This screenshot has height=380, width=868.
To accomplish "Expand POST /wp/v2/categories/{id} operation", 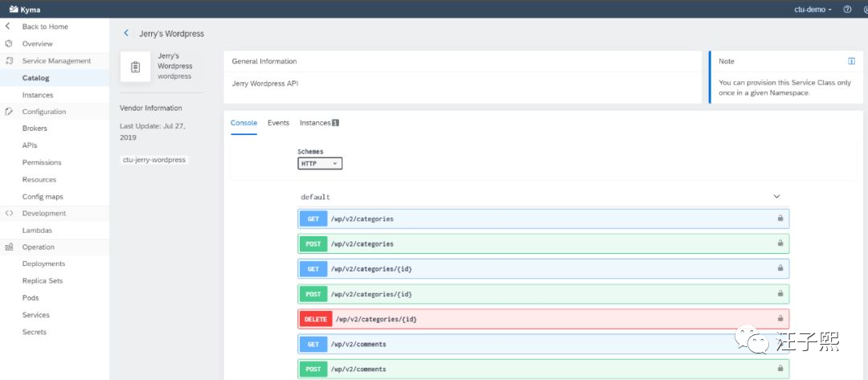I will coord(543,294).
